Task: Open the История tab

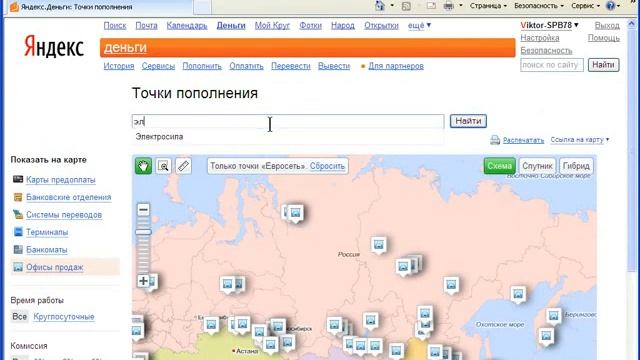Action: pos(119,66)
